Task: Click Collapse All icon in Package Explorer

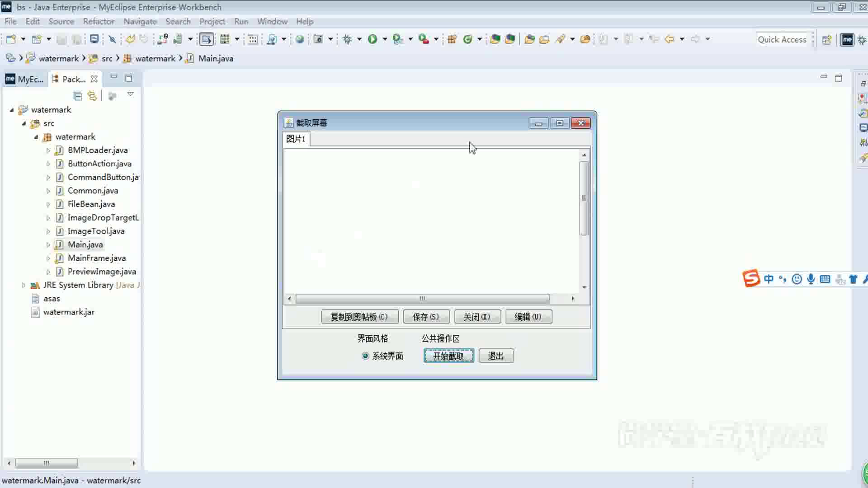Action: [x=78, y=96]
